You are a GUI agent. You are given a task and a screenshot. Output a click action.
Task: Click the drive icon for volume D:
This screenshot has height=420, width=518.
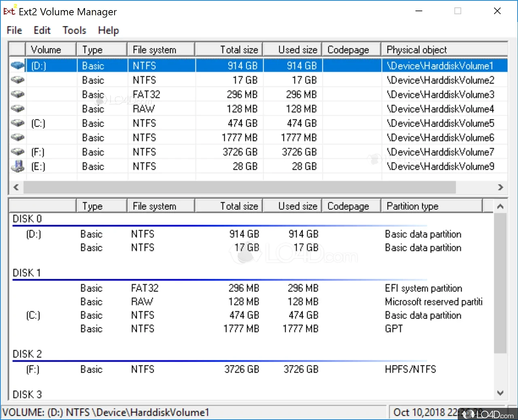point(17,66)
